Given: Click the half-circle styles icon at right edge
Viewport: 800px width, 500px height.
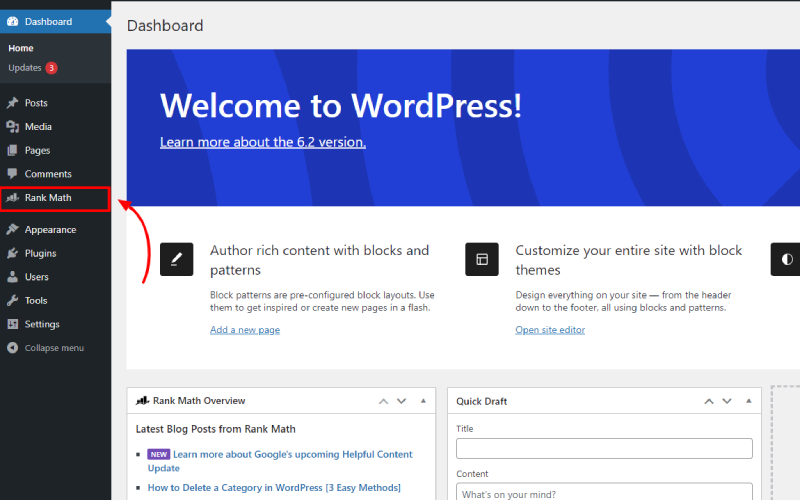Looking at the screenshot, I should [x=786, y=259].
